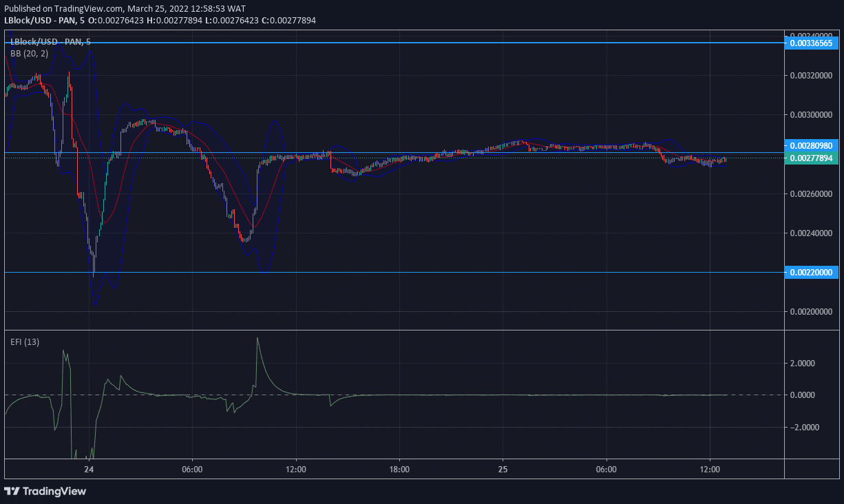Click the 0.0000 EFI axis value

coord(802,395)
